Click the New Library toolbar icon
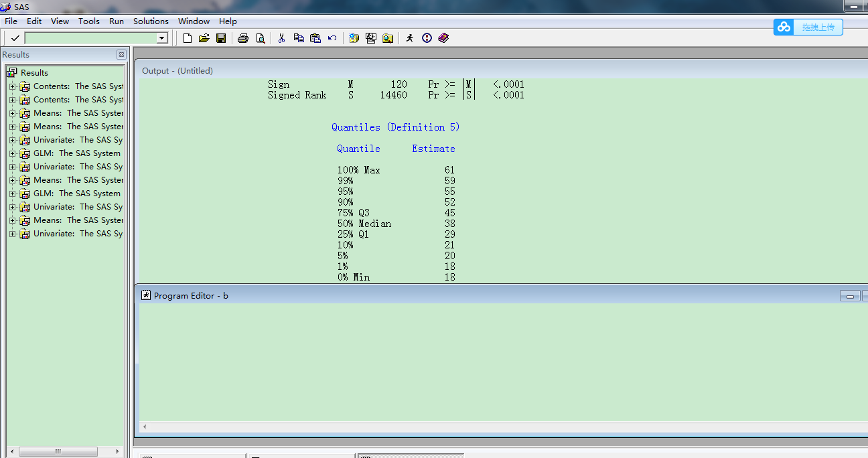Screen dimensions: 868x458 (x=354, y=38)
